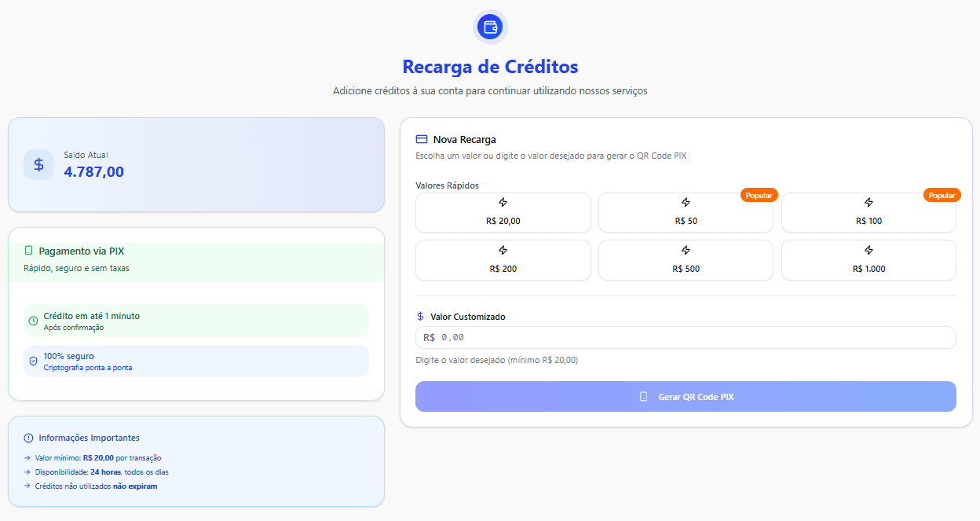Click the wallet icon above the page title
The width and height of the screenshot is (980, 521).
[491, 27]
